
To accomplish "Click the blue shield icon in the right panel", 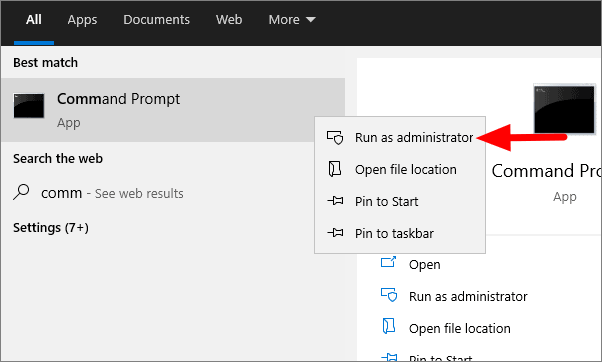I will (389, 295).
